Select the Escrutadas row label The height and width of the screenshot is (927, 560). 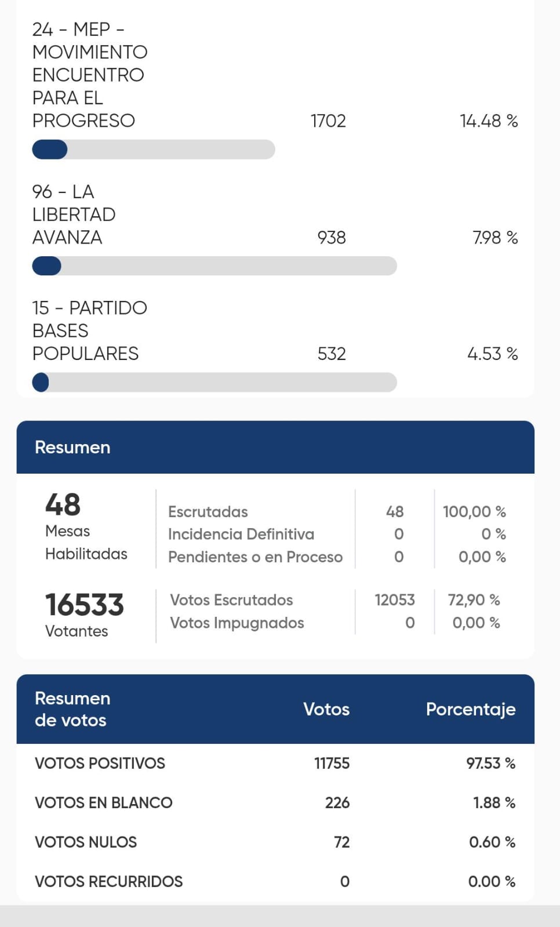[x=208, y=511]
